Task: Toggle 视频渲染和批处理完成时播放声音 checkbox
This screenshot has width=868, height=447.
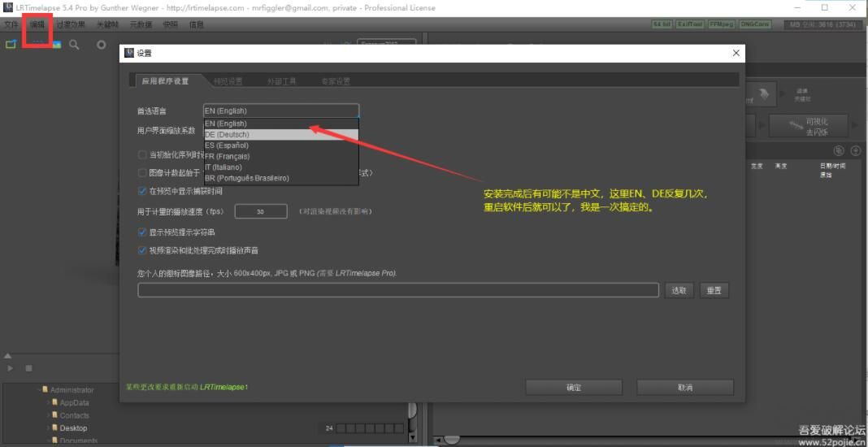Action: pyautogui.click(x=142, y=250)
